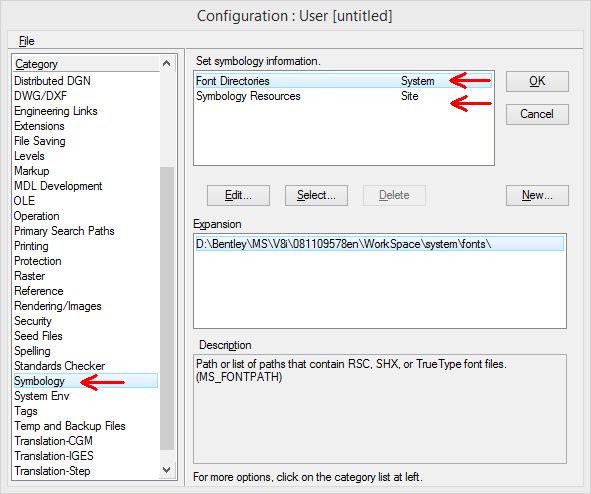Screen dimensions: 591x494
Task: Click the category list scrollbar thumb
Action: pos(167,308)
